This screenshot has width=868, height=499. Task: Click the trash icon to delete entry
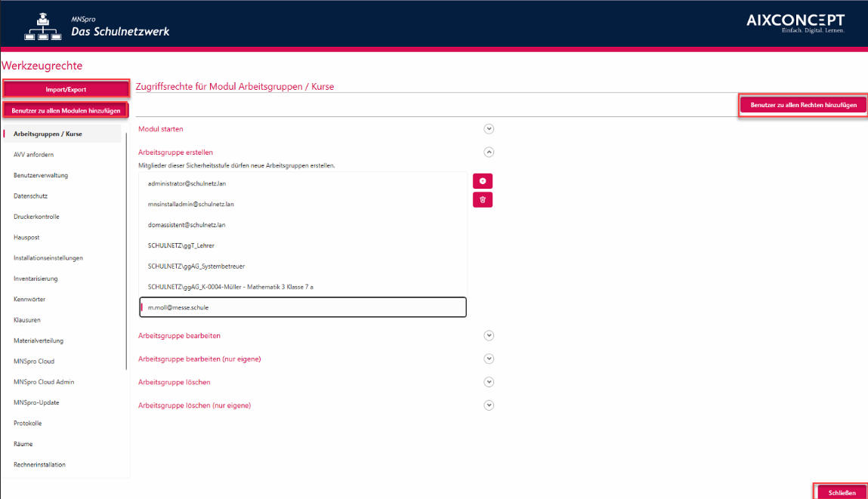point(483,200)
